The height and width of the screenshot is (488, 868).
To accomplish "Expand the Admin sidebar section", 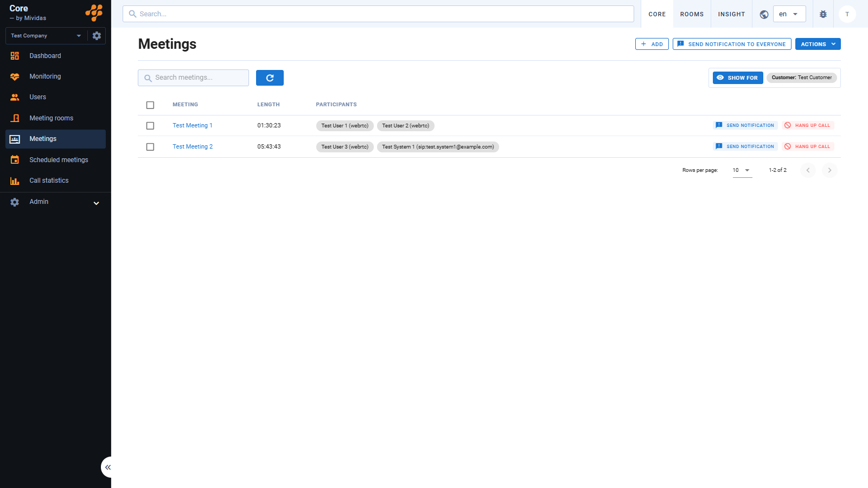I will (55, 202).
